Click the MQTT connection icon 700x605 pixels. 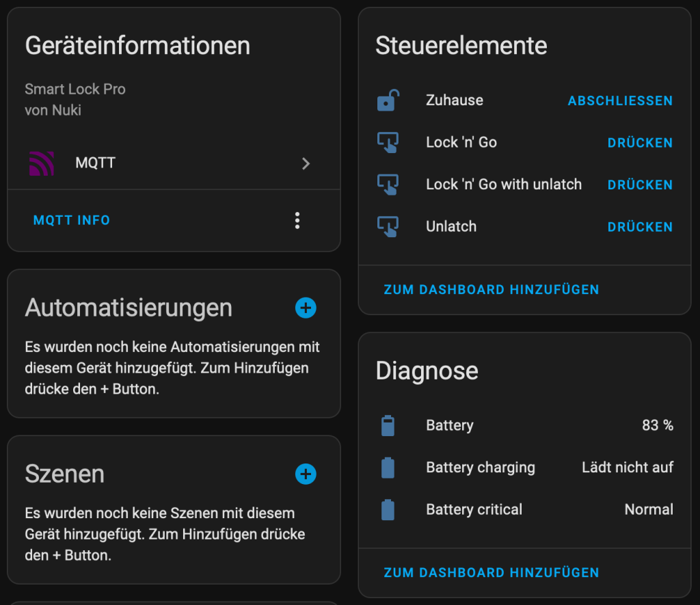(42, 163)
